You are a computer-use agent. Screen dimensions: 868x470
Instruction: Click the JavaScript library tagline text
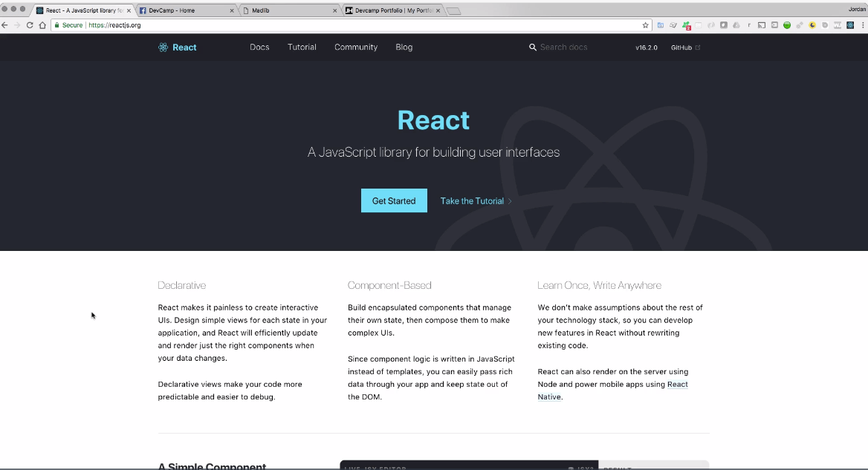click(x=433, y=152)
